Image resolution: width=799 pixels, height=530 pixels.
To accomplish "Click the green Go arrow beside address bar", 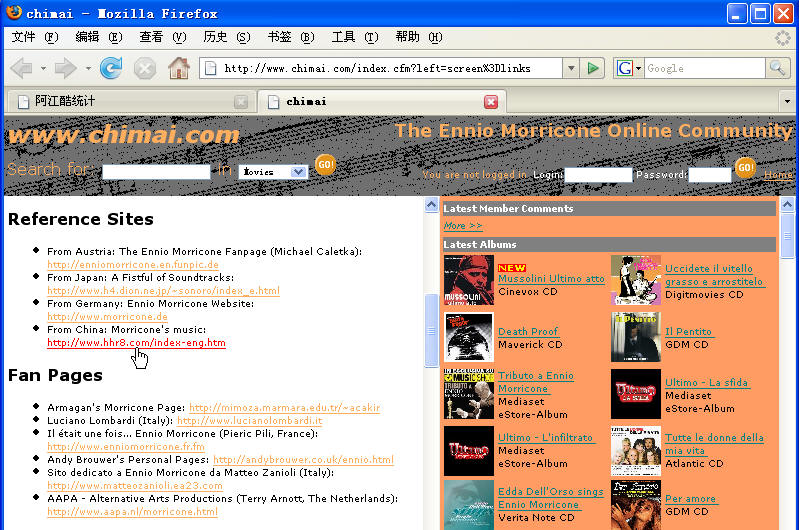I will pyautogui.click(x=592, y=68).
